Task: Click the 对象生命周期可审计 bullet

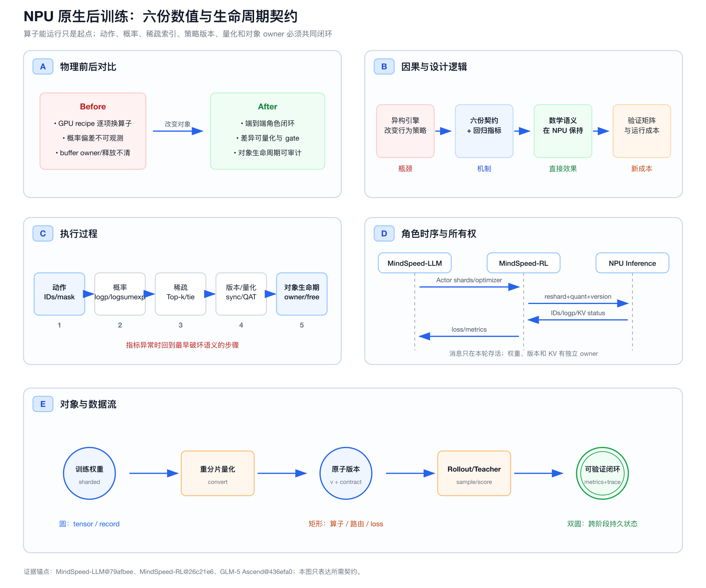Action: (268, 153)
